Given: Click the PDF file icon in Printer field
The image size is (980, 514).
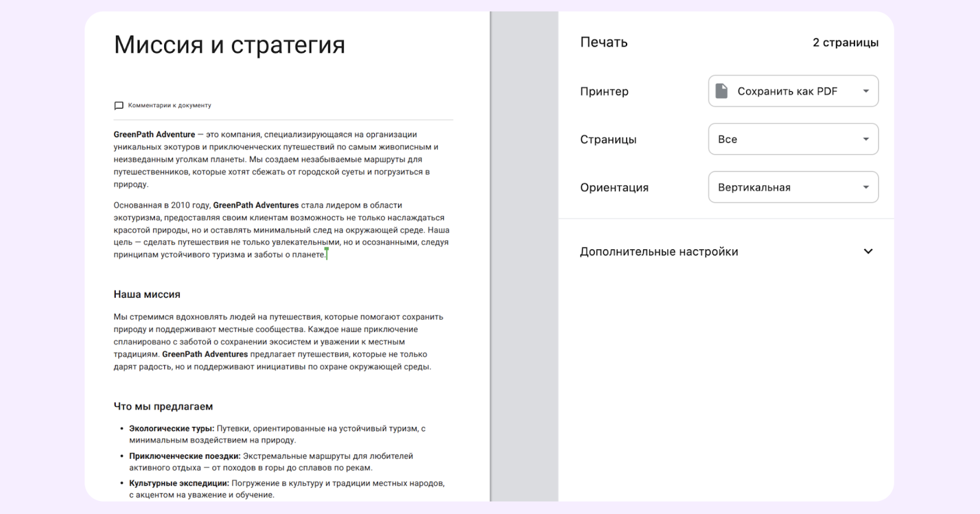Looking at the screenshot, I should pyautogui.click(x=722, y=91).
